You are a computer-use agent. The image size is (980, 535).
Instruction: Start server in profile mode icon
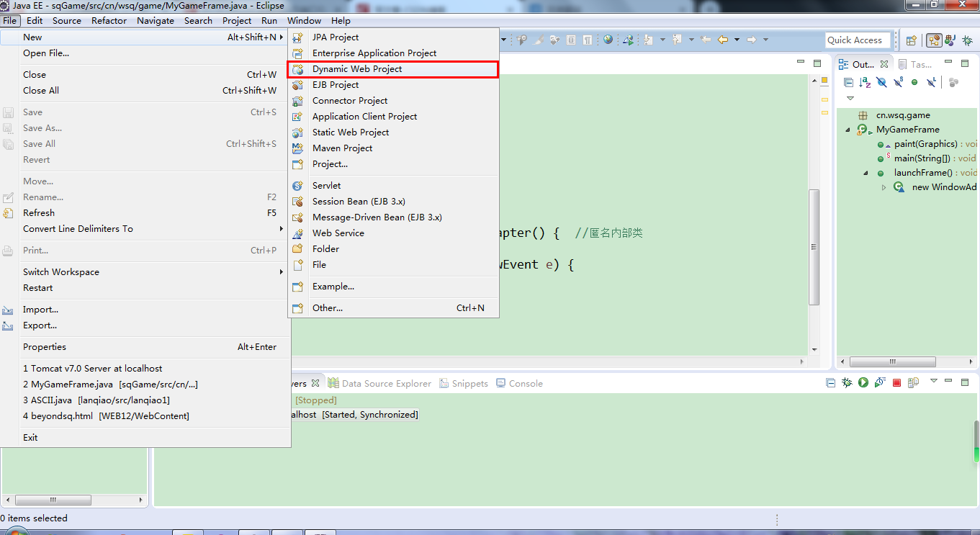click(x=880, y=382)
